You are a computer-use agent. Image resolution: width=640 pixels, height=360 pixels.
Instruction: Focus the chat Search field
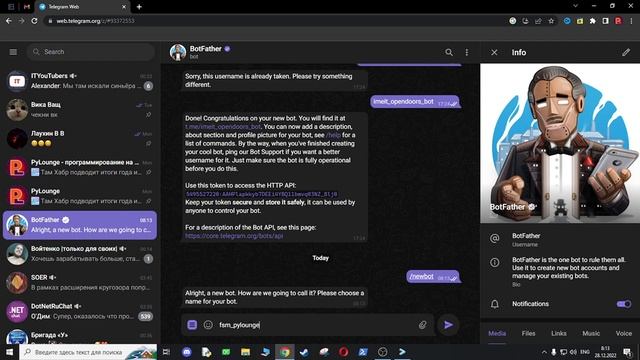coord(91,52)
